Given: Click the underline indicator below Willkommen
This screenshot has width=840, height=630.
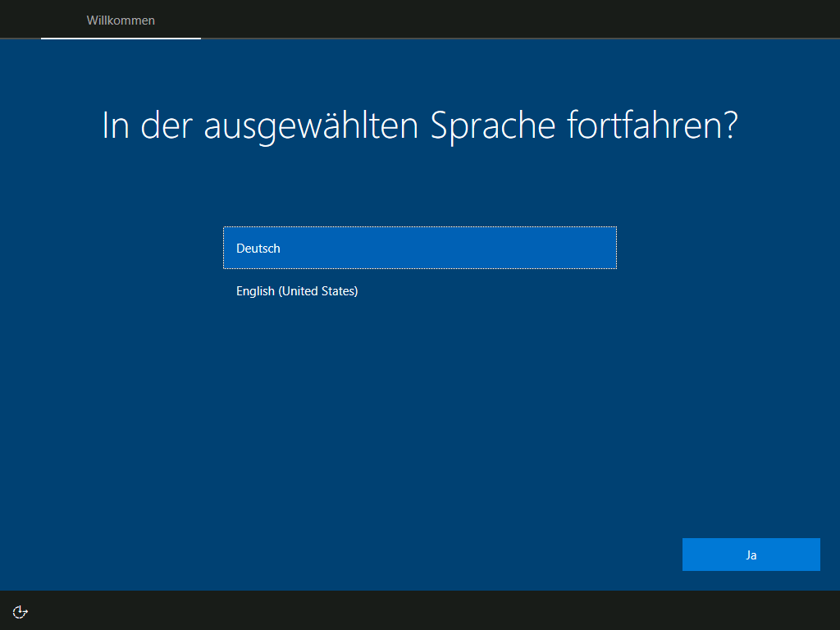Looking at the screenshot, I should [x=120, y=37].
